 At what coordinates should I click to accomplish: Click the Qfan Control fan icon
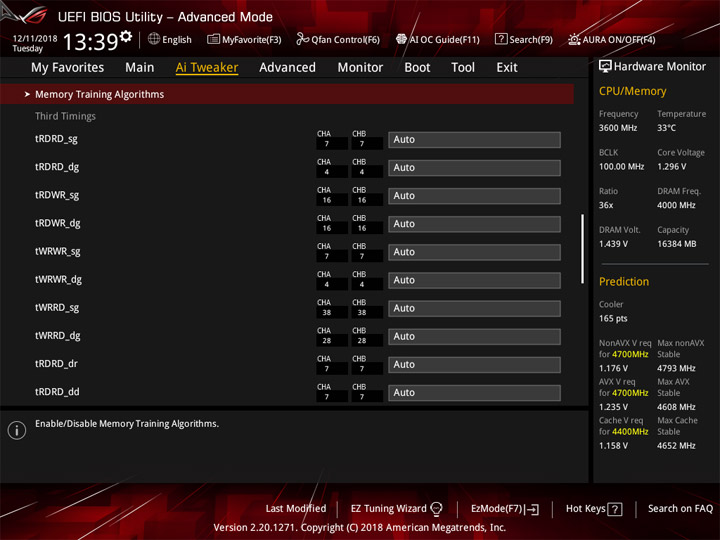coord(302,39)
